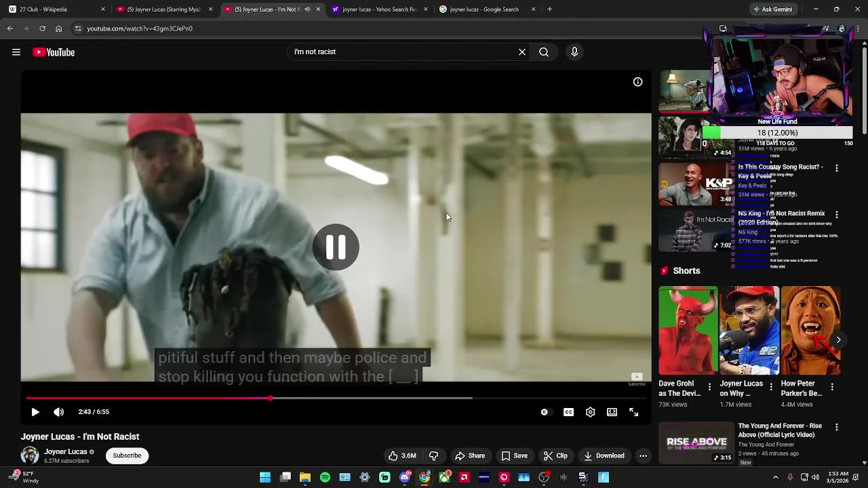The width and height of the screenshot is (868, 488).
Task: Open Discord from taskbar
Action: coord(404,477)
